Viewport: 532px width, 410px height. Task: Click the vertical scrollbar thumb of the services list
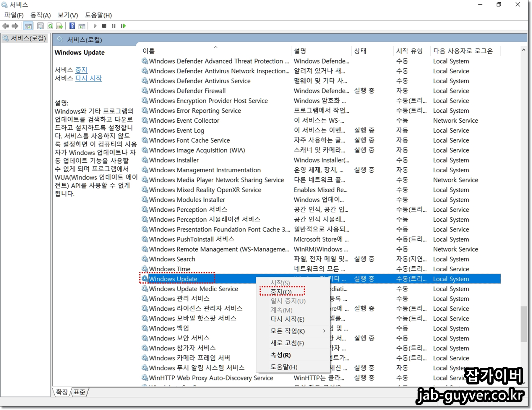coord(523,324)
